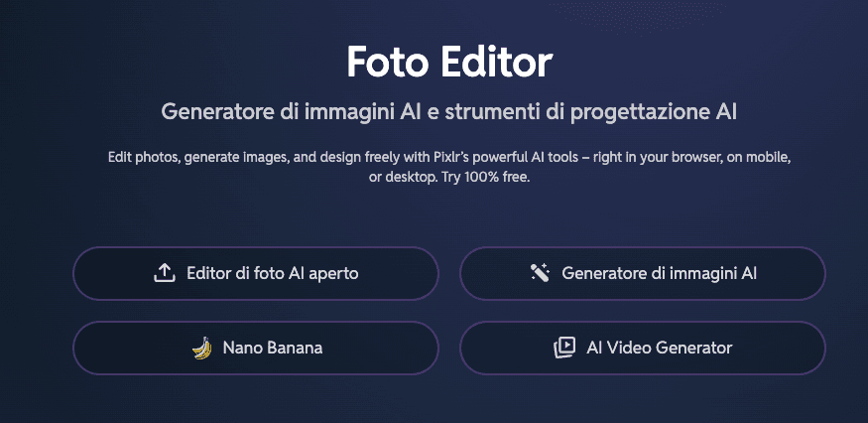Click the video play icon

pyautogui.click(x=563, y=348)
